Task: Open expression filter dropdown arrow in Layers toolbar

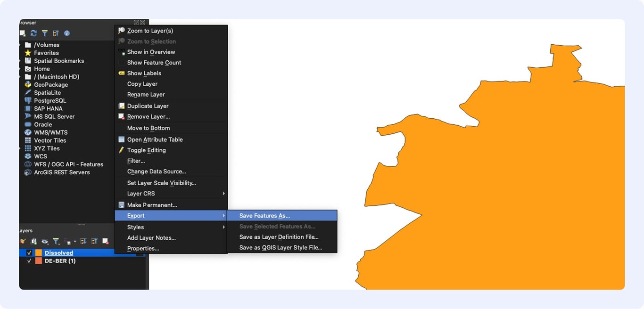Action: pyautogui.click(x=74, y=242)
